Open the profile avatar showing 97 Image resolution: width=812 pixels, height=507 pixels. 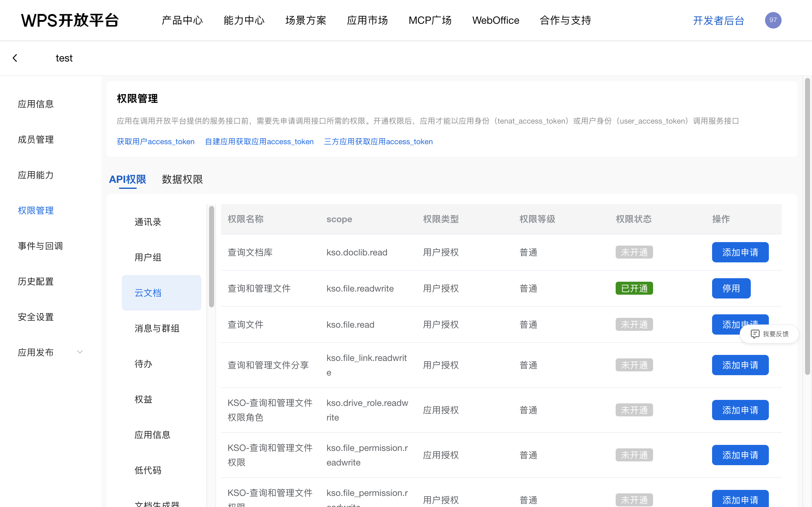[773, 20]
